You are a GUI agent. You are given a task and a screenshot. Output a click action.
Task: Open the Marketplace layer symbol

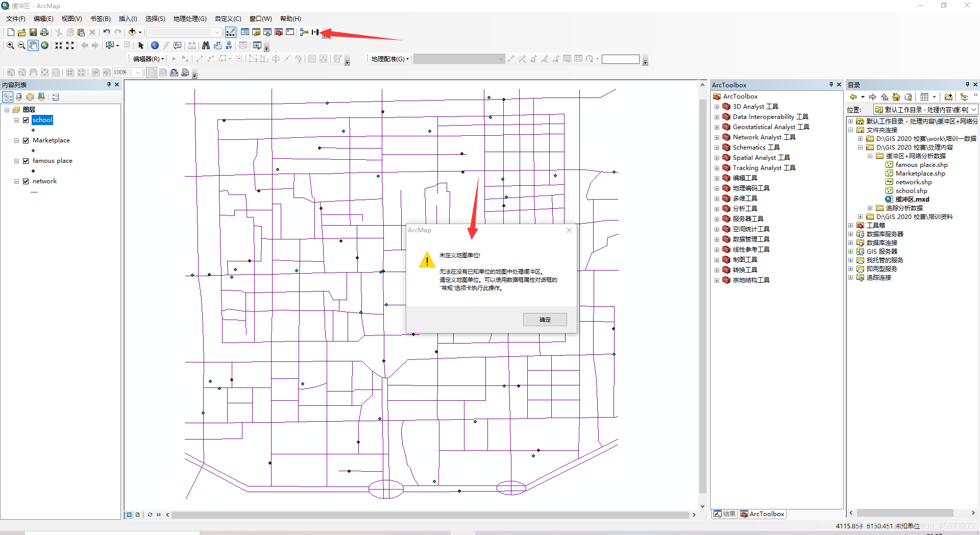pyautogui.click(x=33, y=151)
